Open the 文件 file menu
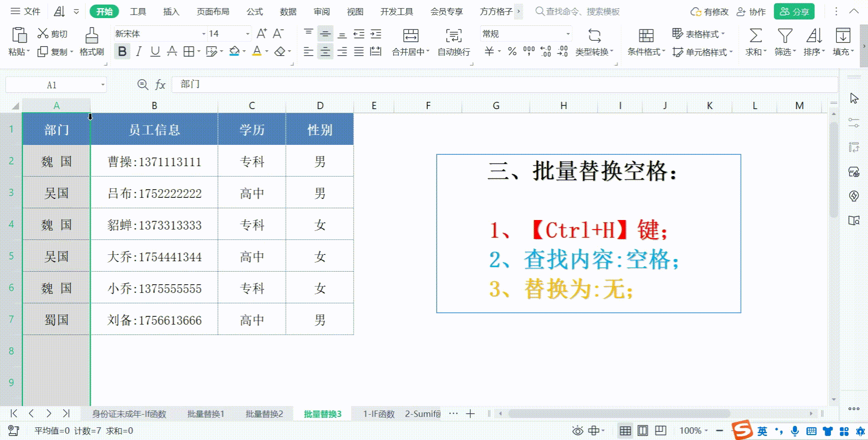The height and width of the screenshot is (440, 868). (x=25, y=11)
